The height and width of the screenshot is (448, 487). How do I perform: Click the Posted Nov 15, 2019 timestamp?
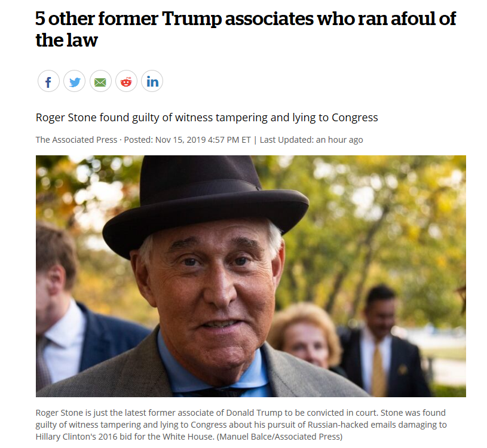[187, 140]
